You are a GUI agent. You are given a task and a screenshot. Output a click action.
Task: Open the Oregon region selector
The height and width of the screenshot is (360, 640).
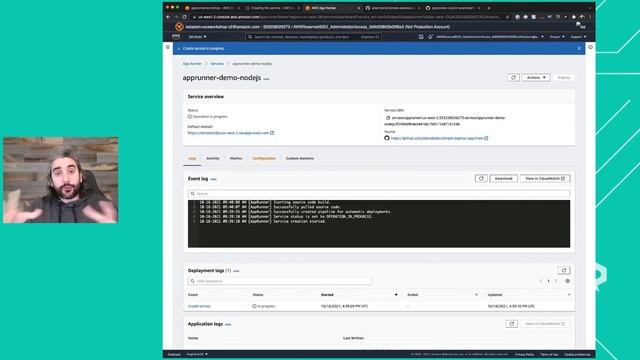pyautogui.click(x=557, y=37)
